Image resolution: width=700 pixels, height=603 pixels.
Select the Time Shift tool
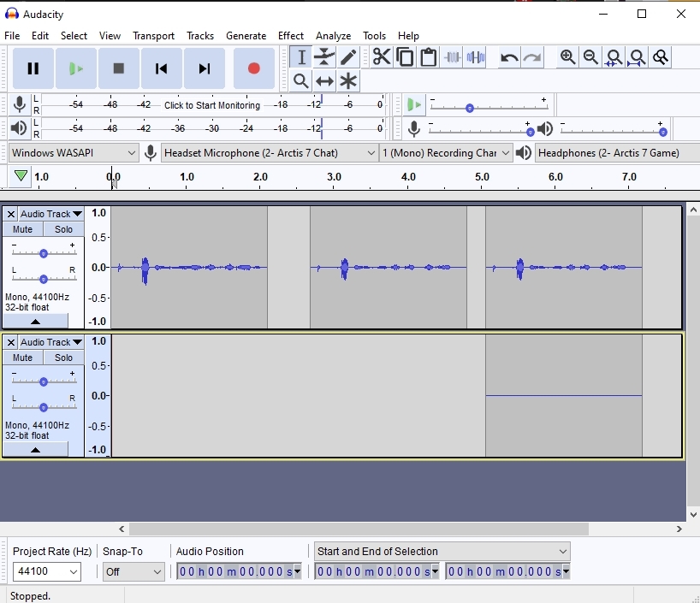(324, 81)
